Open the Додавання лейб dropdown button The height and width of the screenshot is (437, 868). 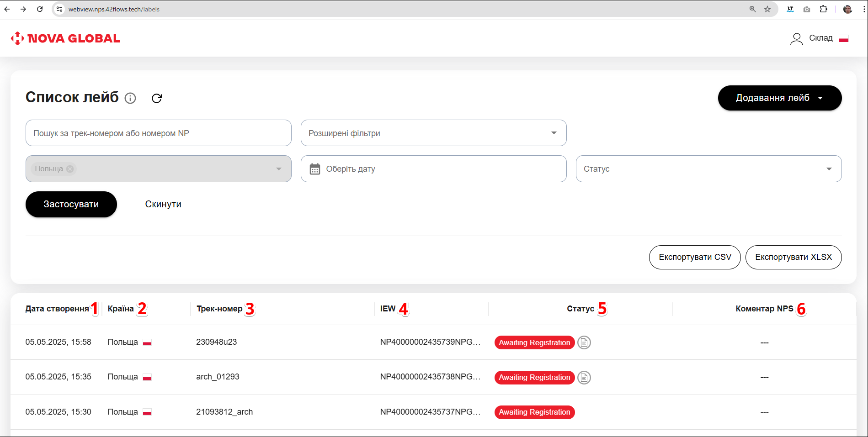[779, 98]
